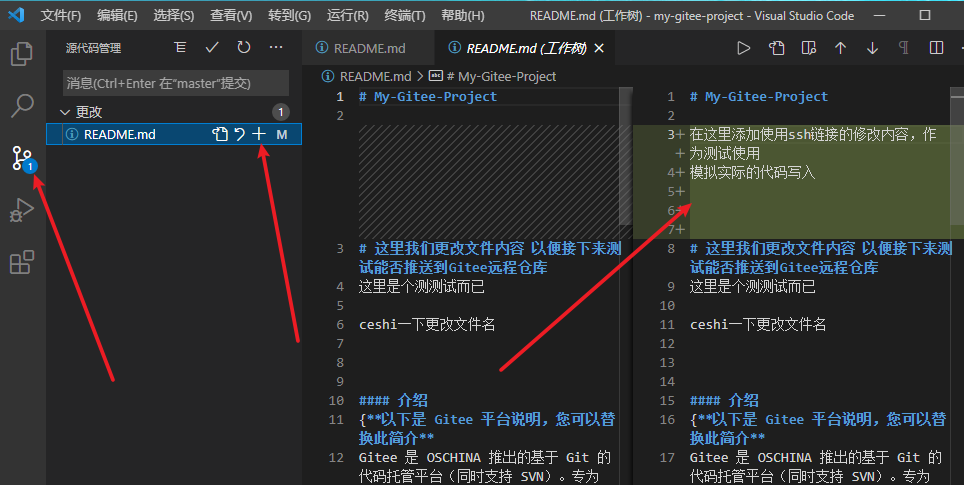The image size is (964, 485).
Task: Click the M modified status letter
Action: 282,134
